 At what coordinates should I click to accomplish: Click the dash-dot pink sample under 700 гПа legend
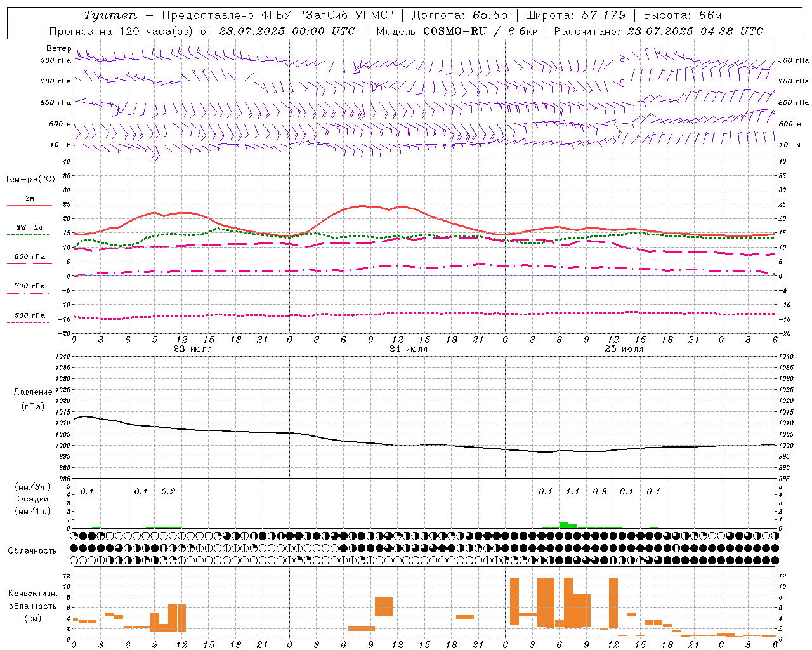pos(29,294)
